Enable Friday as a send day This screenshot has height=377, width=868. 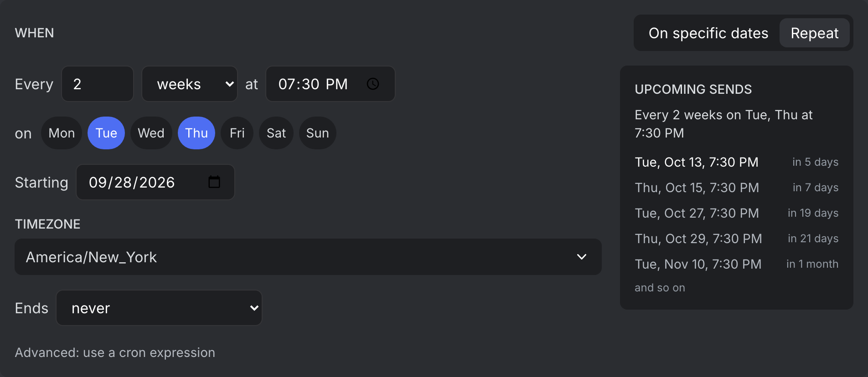coord(237,133)
